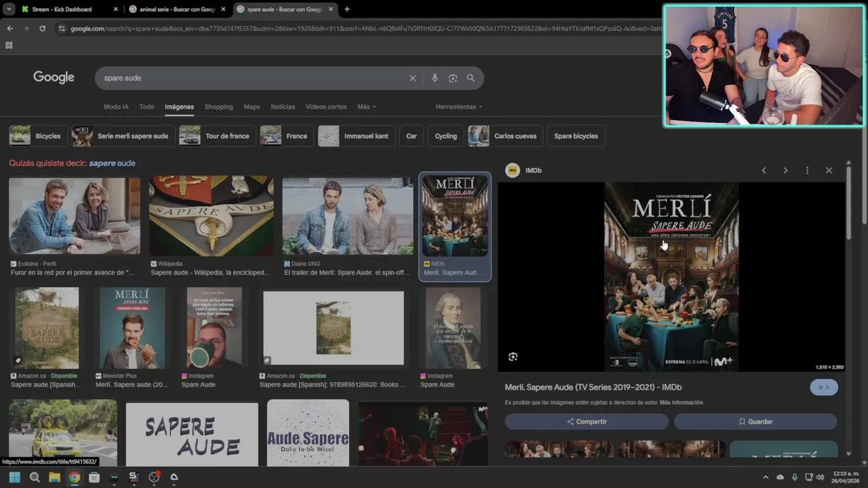
Task: Open Aude Sapere Dare to be Wise image
Action: [308, 432]
